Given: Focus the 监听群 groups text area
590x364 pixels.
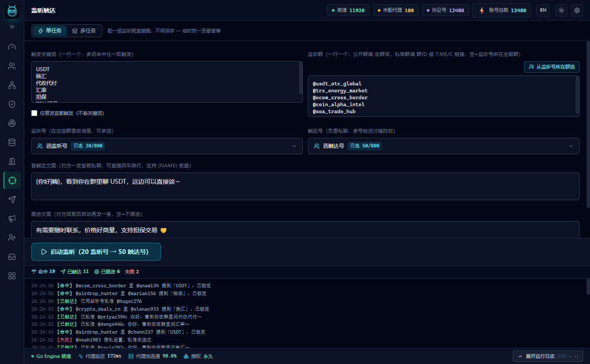Looking at the screenshot, I should pyautogui.click(x=444, y=96).
